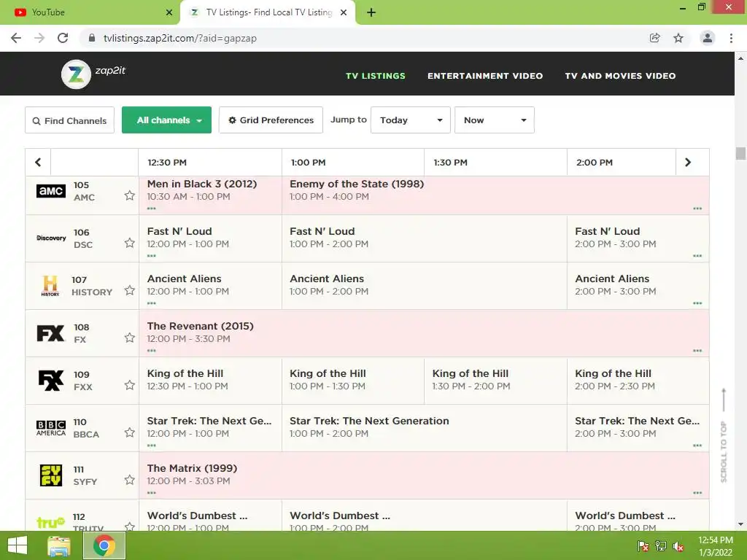This screenshot has width=747, height=560.
Task: Click the muted volume tray icon
Action: click(678, 546)
